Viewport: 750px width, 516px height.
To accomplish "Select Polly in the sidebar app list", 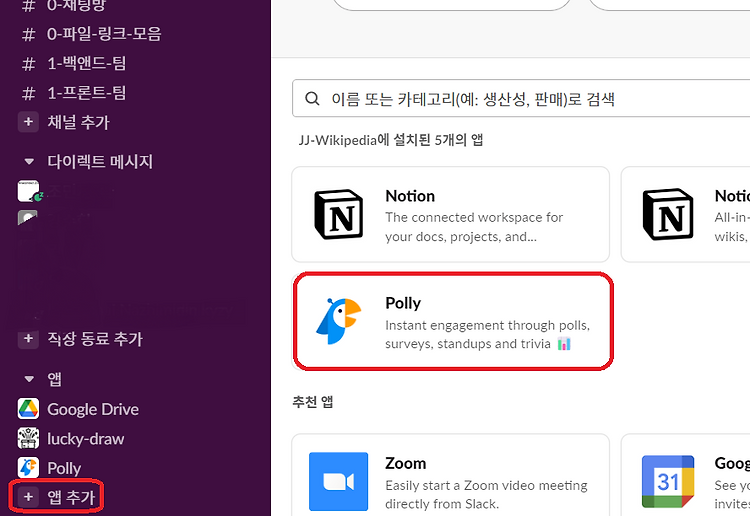I will tap(64, 468).
